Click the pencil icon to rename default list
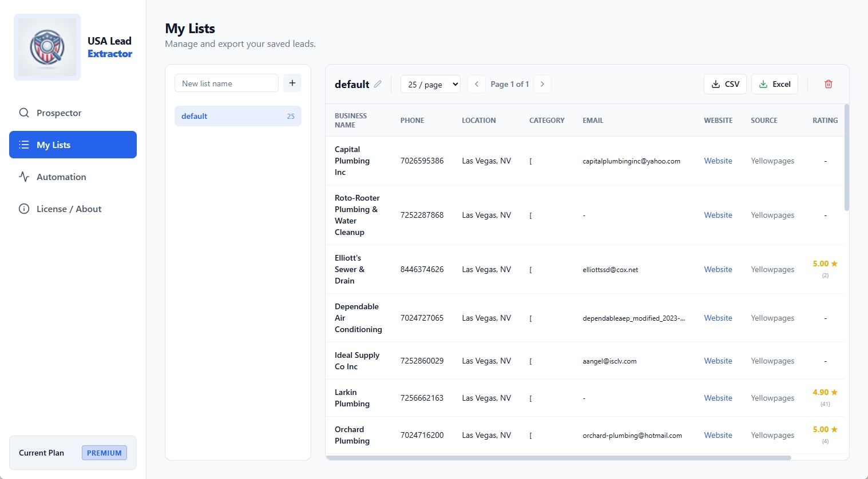Image resolution: width=868 pixels, height=479 pixels. [x=378, y=84]
